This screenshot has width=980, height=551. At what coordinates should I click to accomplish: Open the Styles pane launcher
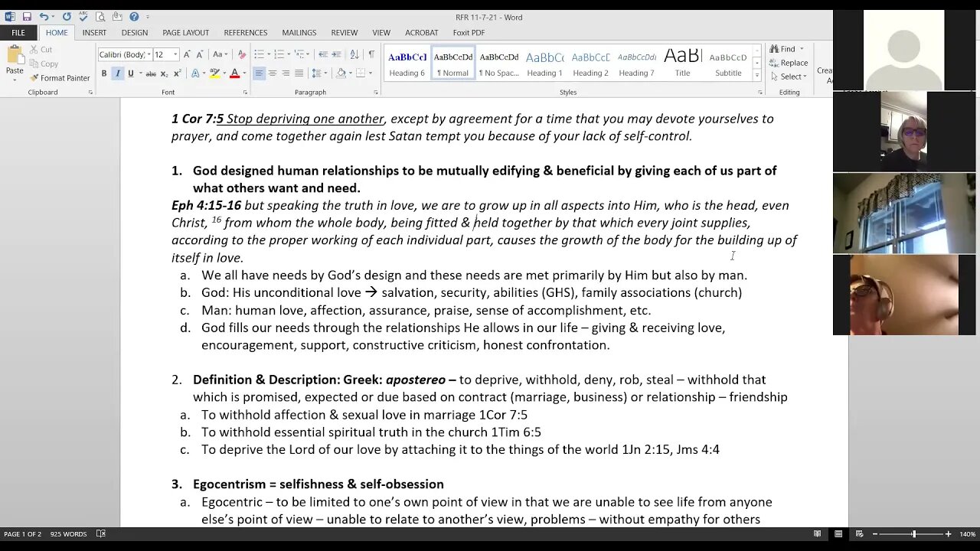[x=759, y=93]
